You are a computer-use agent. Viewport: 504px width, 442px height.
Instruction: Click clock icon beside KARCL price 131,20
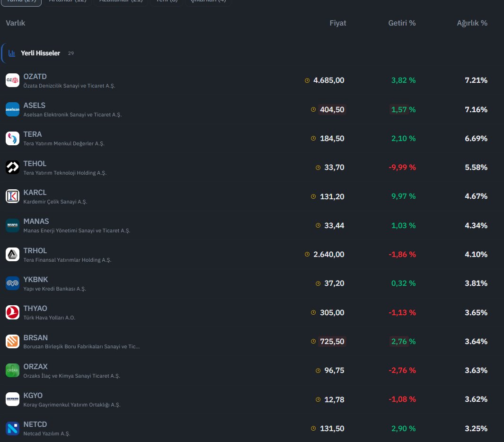(313, 196)
